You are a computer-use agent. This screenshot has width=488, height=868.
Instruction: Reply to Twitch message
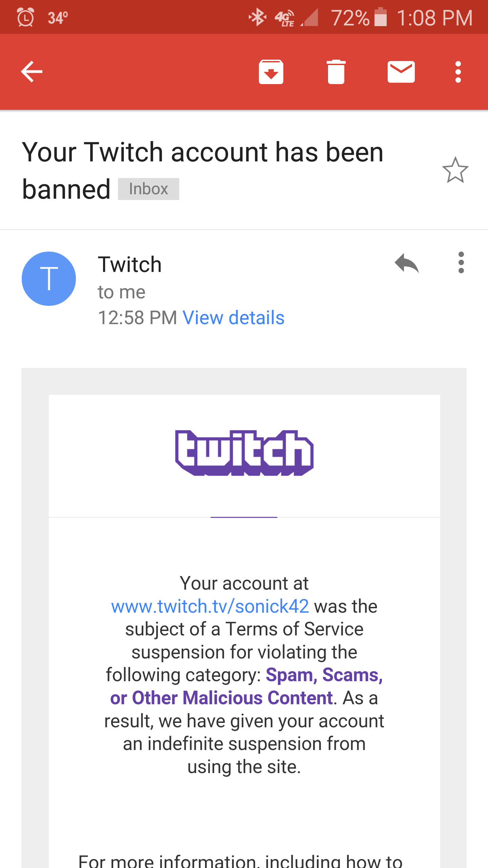click(x=407, y=263)
